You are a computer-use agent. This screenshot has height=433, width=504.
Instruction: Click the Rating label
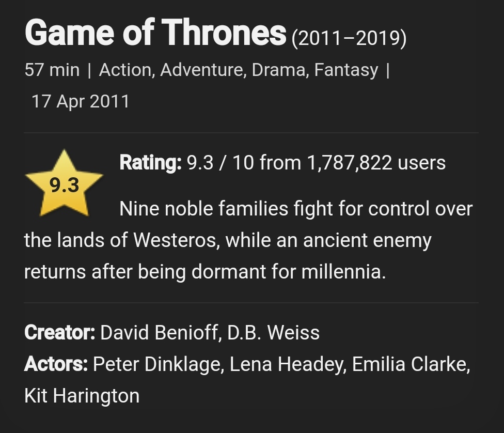coord(150,163)
